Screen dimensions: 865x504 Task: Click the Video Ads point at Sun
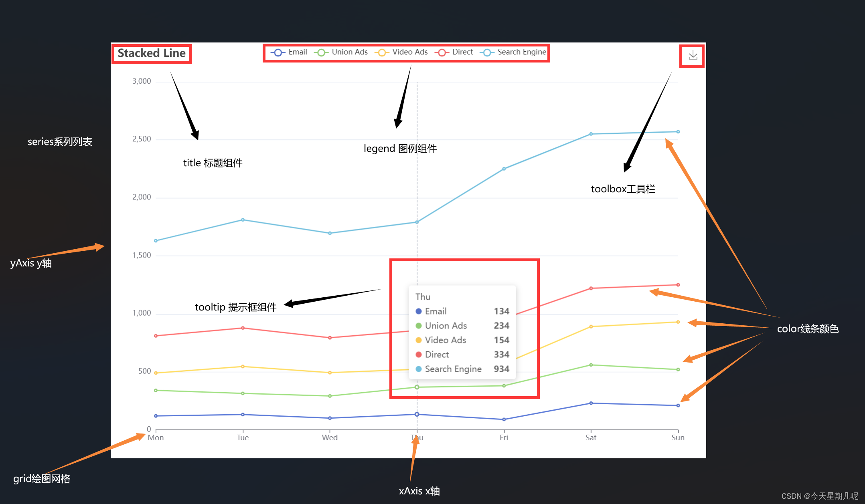(678, 322)
